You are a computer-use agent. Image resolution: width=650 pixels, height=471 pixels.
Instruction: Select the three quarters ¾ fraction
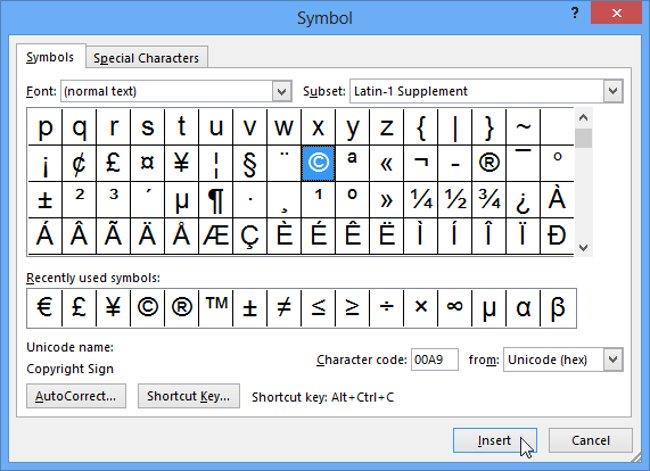(489, 199)
